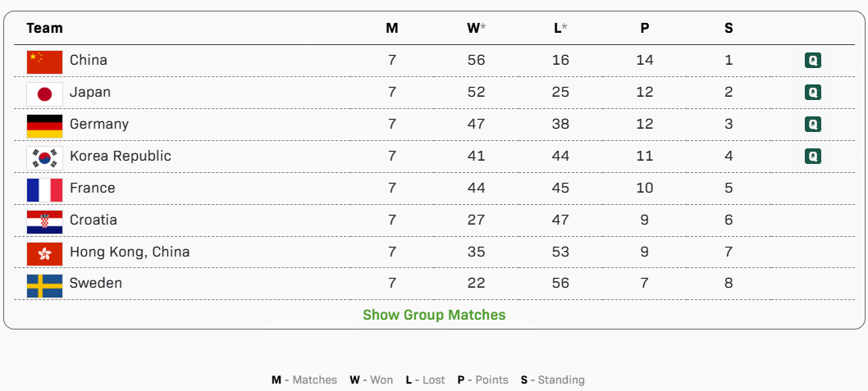Click the Japan flag icon

click(x=44, y=93)
